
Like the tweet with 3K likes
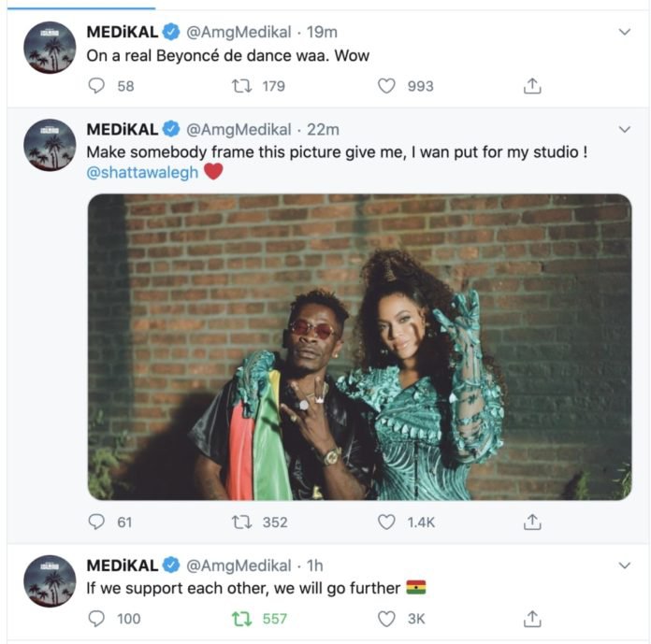point(386,619)
